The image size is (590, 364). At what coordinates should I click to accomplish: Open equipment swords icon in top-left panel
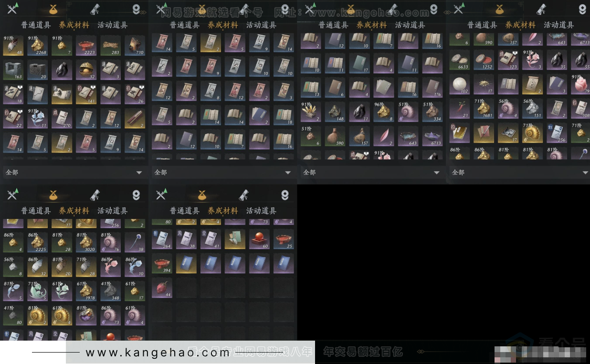[x=12, y=9]
